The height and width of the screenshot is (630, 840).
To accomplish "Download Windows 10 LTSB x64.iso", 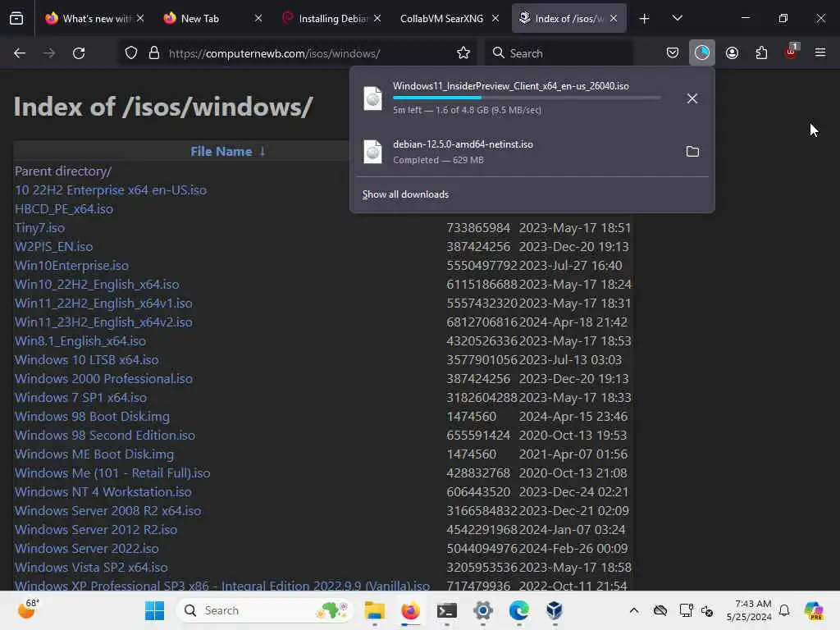I will pos(86,359).
